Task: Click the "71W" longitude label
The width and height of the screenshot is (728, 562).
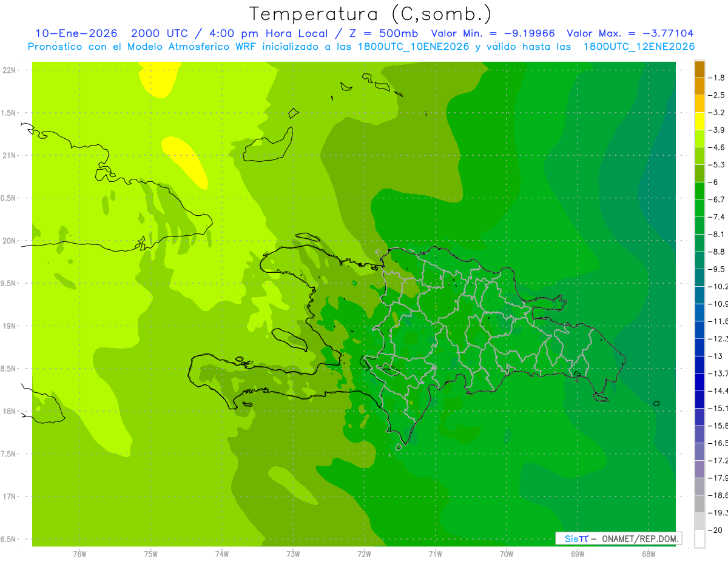Action: (435, 554)
